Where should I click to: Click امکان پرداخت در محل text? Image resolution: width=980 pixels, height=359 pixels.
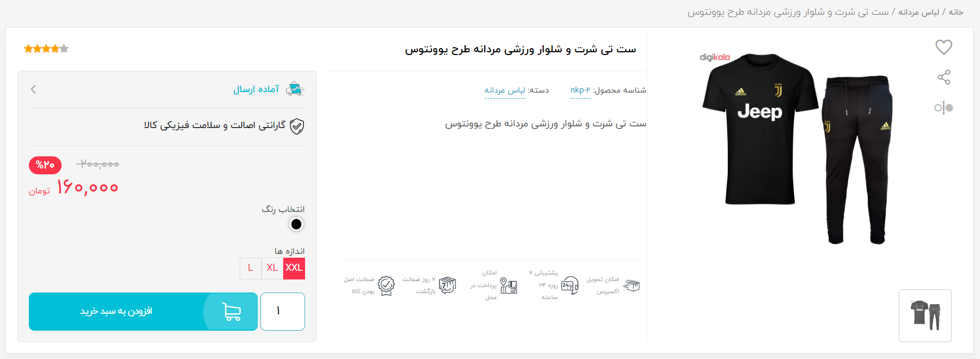pyautogui.click(x=484, y=285)
